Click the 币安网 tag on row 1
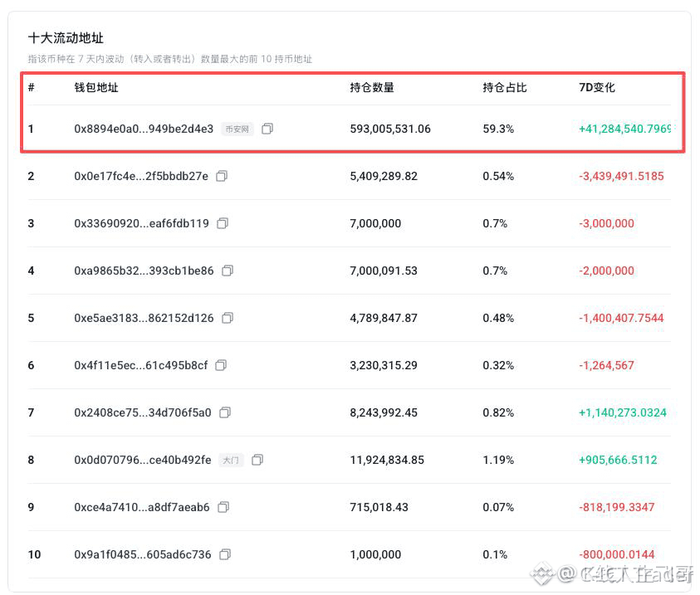 [237, 129]
